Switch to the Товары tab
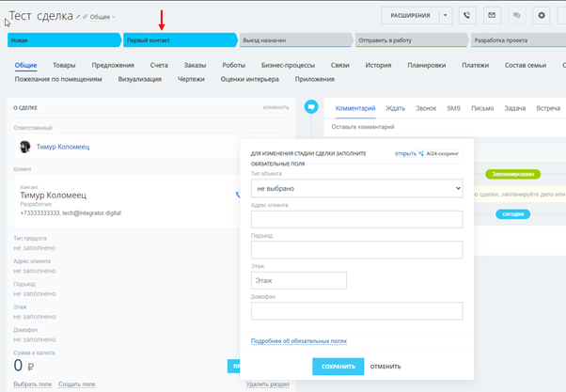The width and height of the screenshot is (566, 392). click(64, 66)
